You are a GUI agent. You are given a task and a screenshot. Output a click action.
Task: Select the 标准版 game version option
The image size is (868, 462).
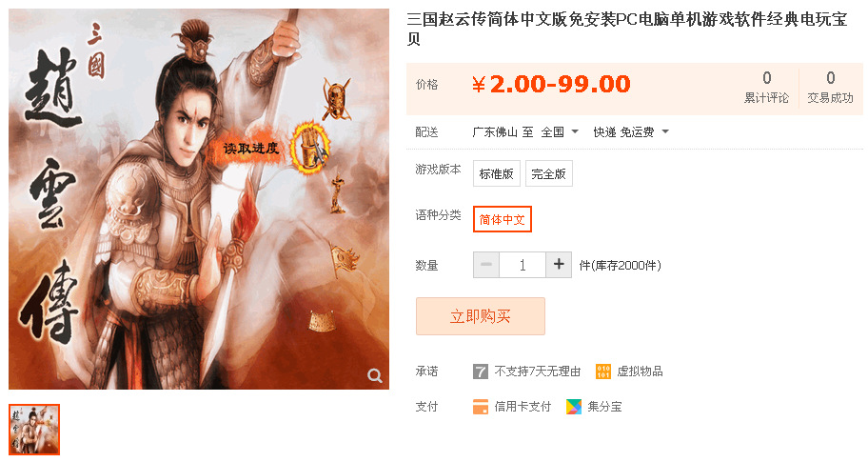click(x=497, y=173)
